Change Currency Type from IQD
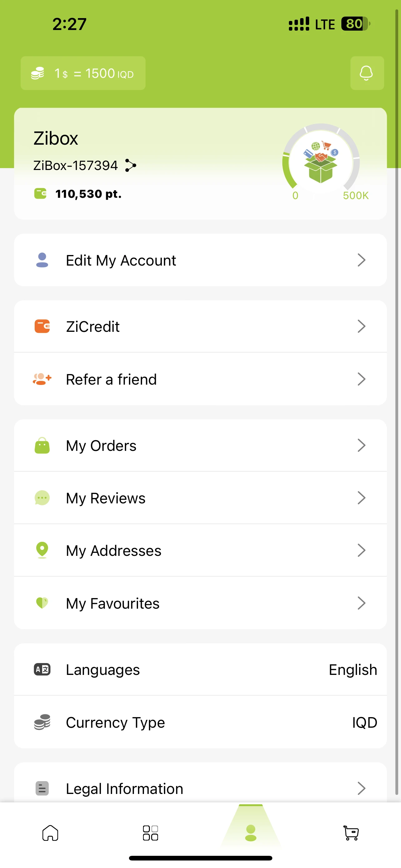401x868 pixels. click(x=364, y=722)
